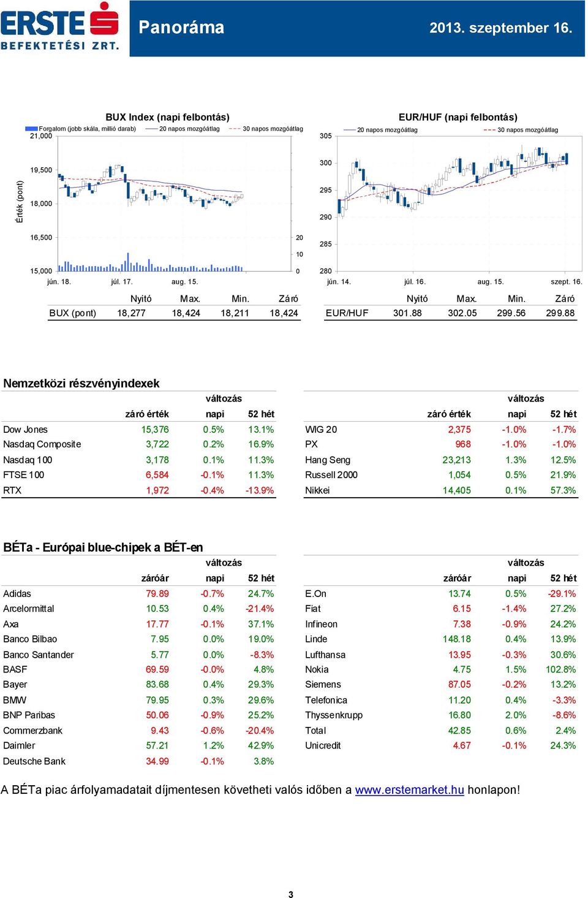Click the Hang Seng index row

click(x=440, y=460)
